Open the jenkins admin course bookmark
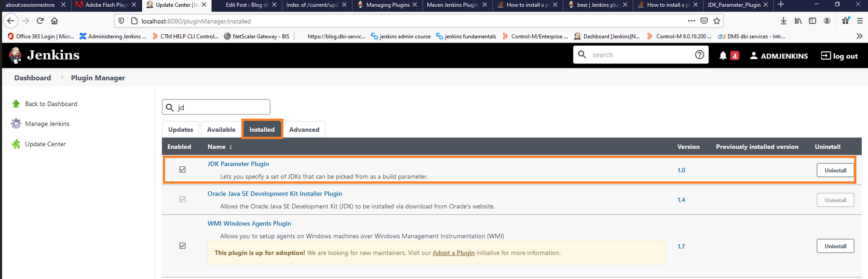 401,36
